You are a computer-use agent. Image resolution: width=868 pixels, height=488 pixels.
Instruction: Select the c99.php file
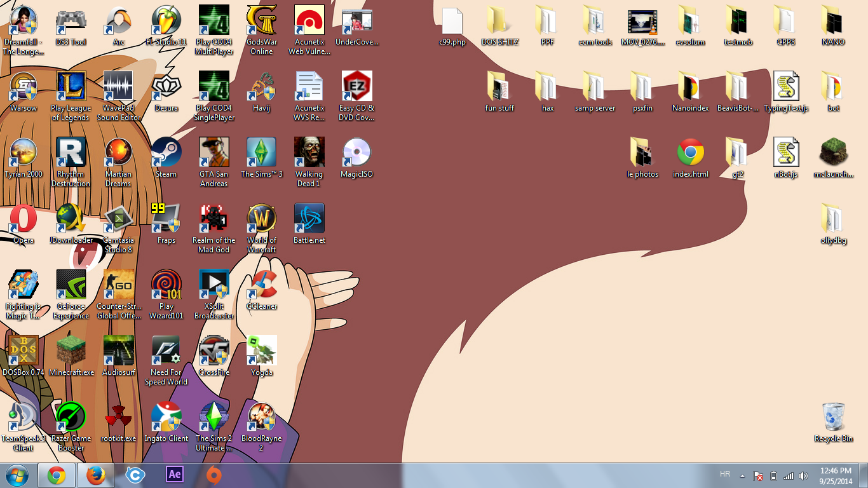(452, 27)
